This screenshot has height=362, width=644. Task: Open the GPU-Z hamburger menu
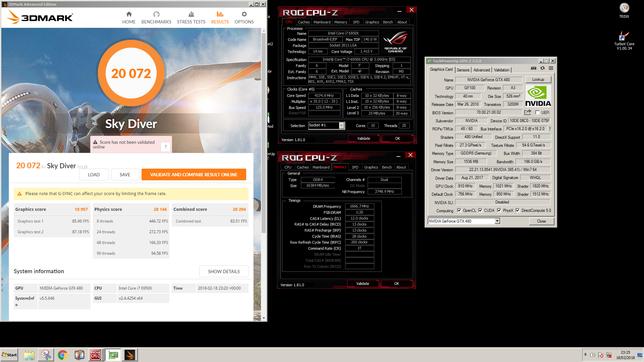click(551, 68)
